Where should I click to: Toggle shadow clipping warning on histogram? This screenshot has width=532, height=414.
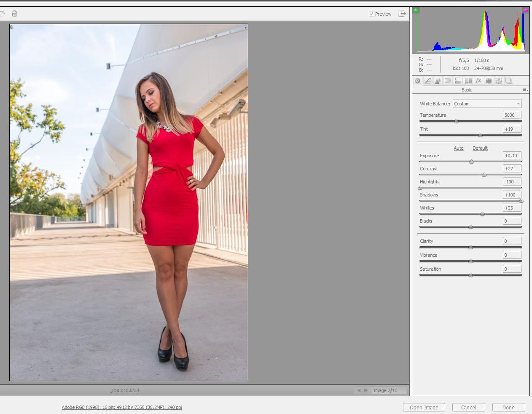tap(416, 10)
